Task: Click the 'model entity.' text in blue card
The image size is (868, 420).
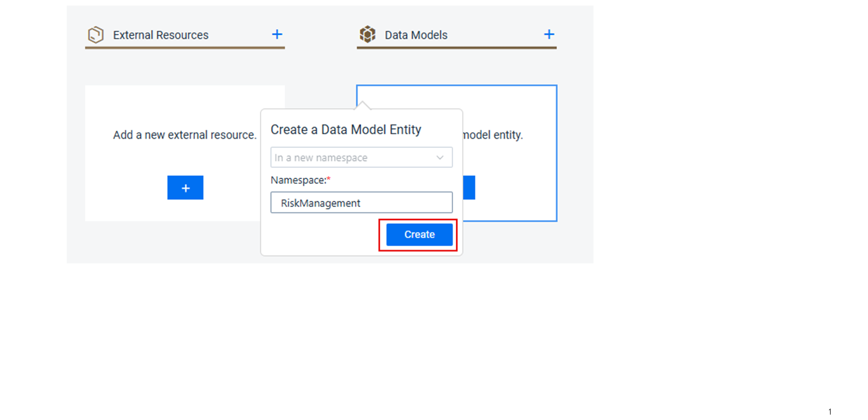Action: pyautogui.click(x=493, y=135)
